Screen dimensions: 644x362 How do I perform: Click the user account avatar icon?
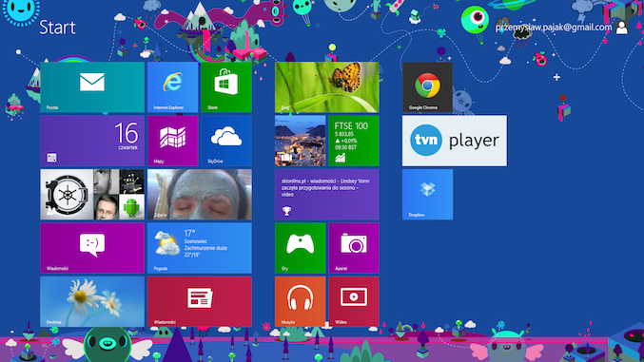coord(622,28)
